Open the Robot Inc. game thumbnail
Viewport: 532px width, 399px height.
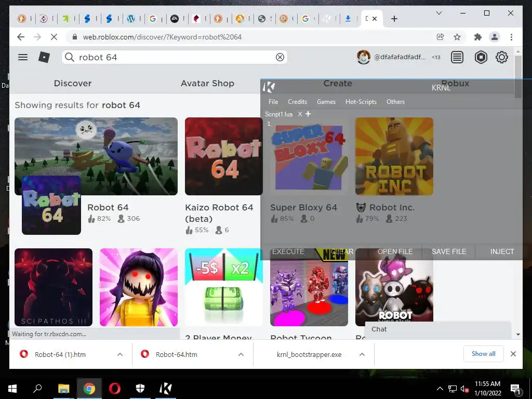pos(394,156)
